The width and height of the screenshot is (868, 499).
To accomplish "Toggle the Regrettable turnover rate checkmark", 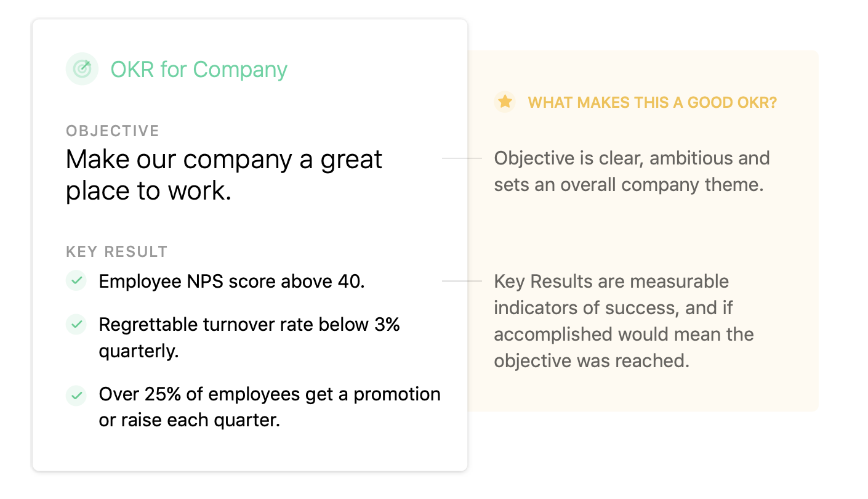I will pyautogui.click(x=76, y=324).
